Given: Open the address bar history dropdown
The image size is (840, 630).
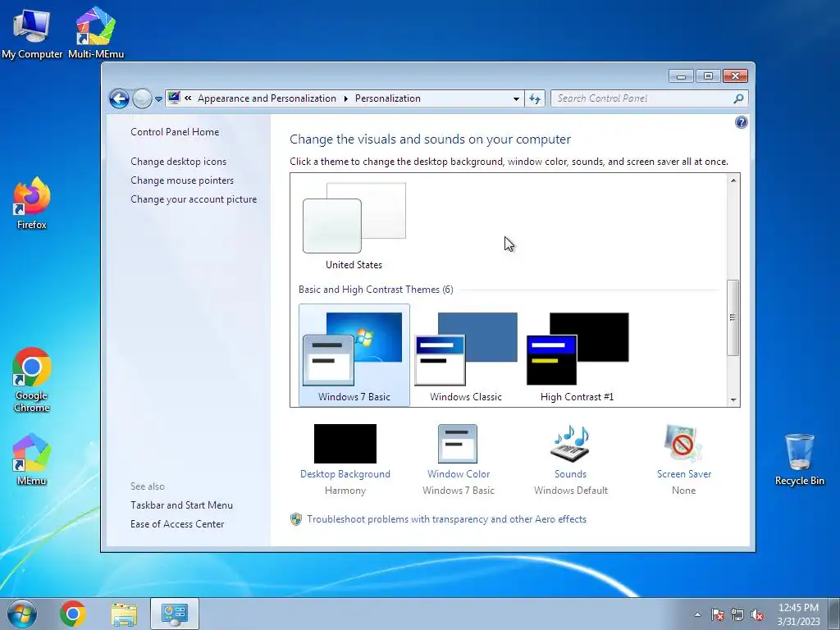Looking at the screenshot, I should click(x=516, y=98).
